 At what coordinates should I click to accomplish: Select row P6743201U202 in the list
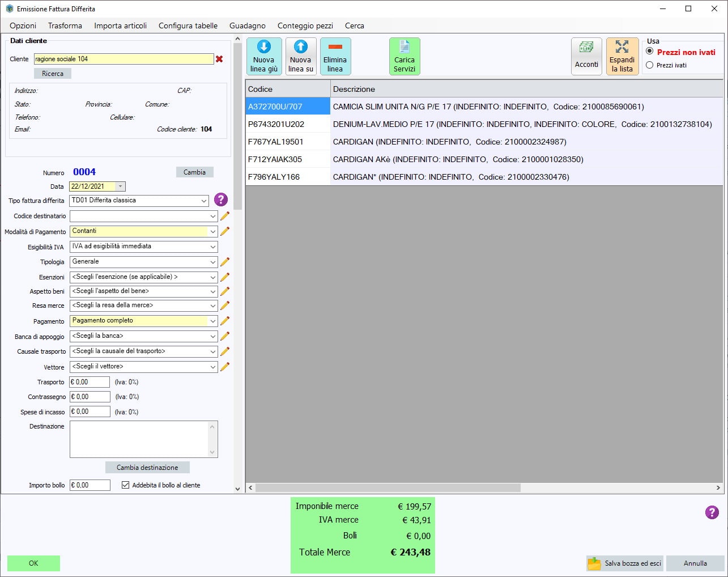(x=484, y=124)
